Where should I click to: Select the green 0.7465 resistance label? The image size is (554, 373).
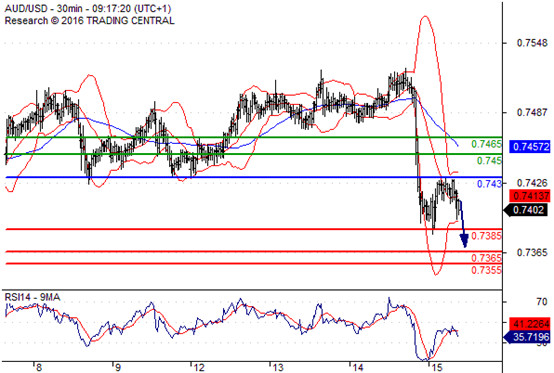point(486,144)
